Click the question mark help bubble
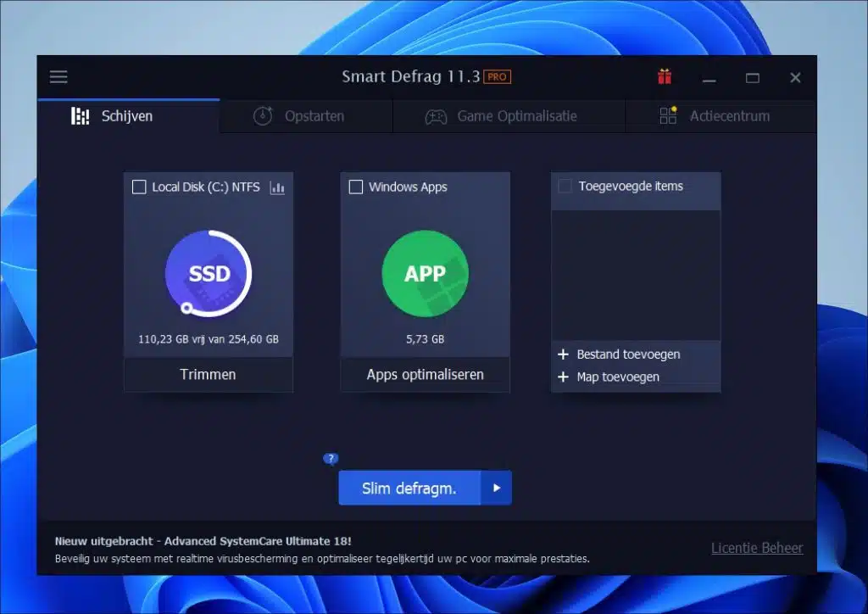 (331, 459)
